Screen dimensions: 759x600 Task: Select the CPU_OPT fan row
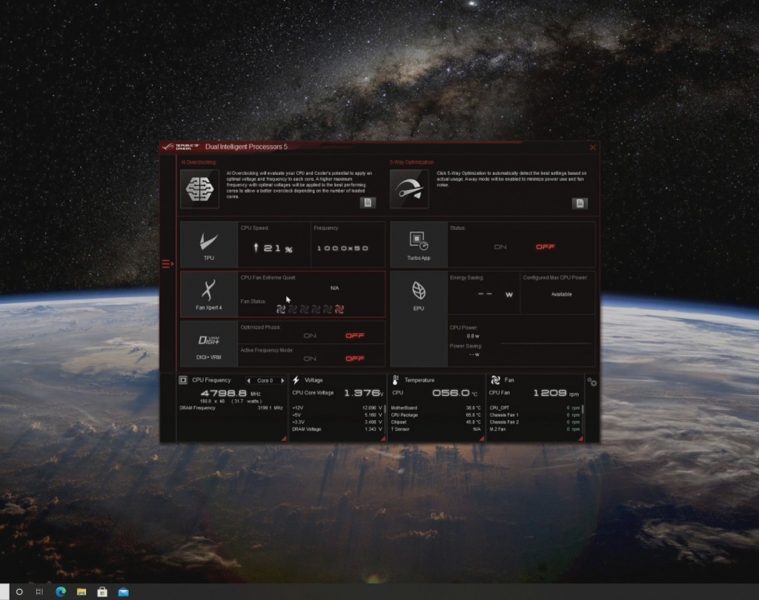click(534, 408)
